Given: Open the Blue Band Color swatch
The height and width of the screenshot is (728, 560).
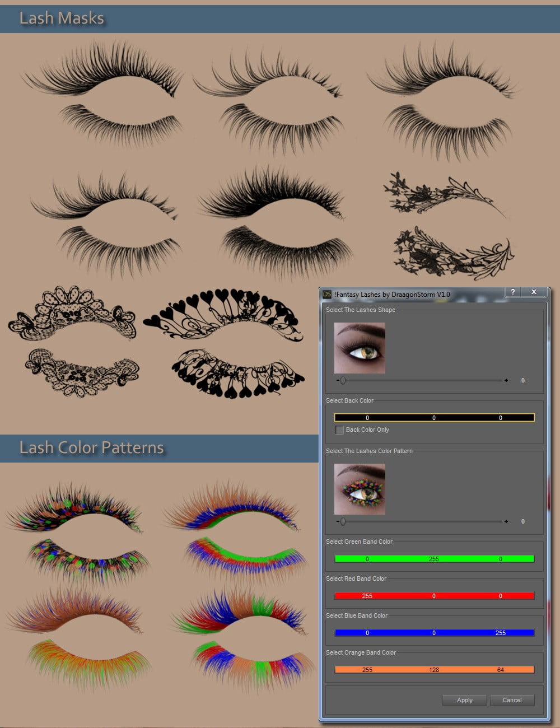Looking at the screenshot, I should [434, 632].
